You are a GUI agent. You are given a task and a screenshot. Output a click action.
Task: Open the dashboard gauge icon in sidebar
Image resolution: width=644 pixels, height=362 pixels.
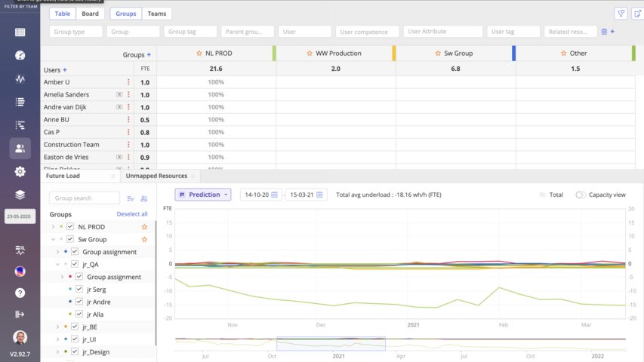click(x=20, y=55)
